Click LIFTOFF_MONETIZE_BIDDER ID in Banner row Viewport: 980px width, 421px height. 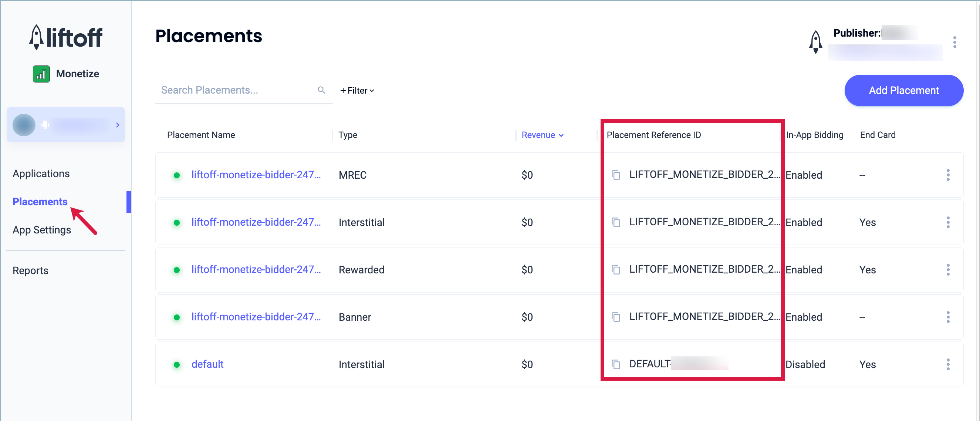(x=704, y=317)
